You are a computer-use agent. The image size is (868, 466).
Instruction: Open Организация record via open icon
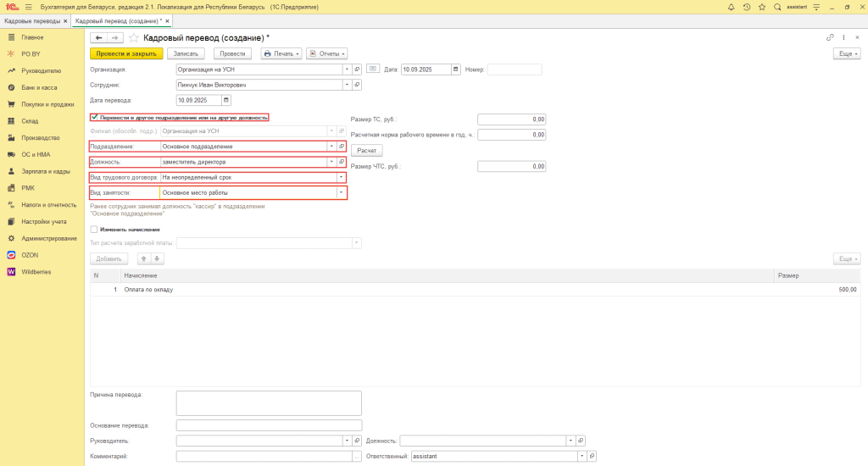(357, 69)
